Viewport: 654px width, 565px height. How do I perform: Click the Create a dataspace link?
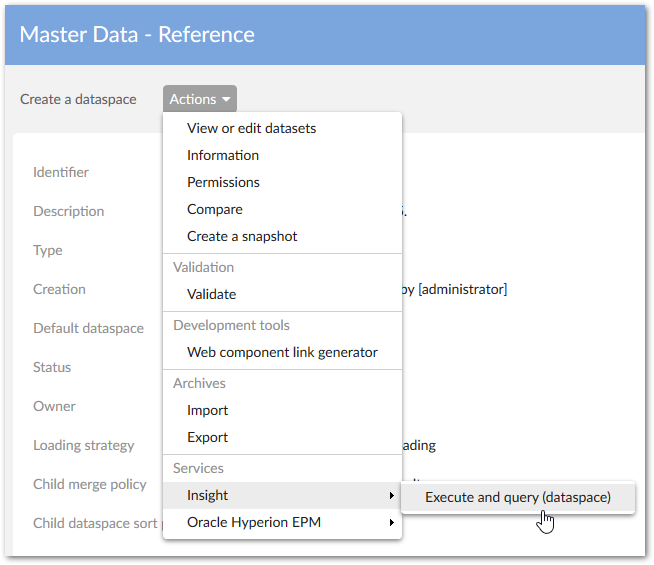[x=78, y=99]
